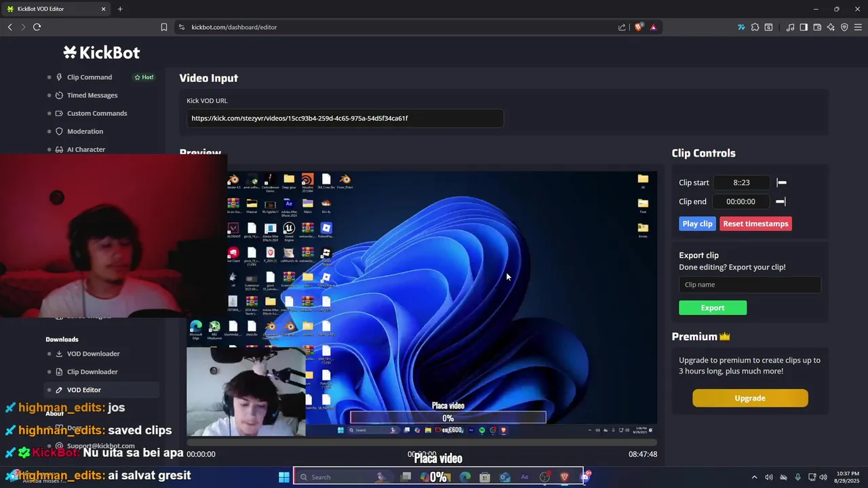
Task: Click the green Export button
Action: click(713, 308)
